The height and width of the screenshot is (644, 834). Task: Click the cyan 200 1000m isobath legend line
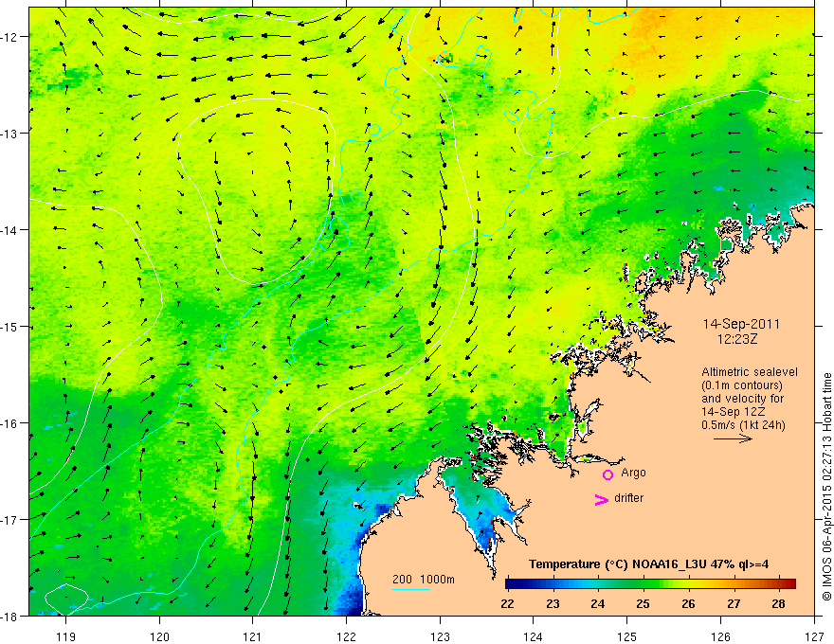click(411, 589)
